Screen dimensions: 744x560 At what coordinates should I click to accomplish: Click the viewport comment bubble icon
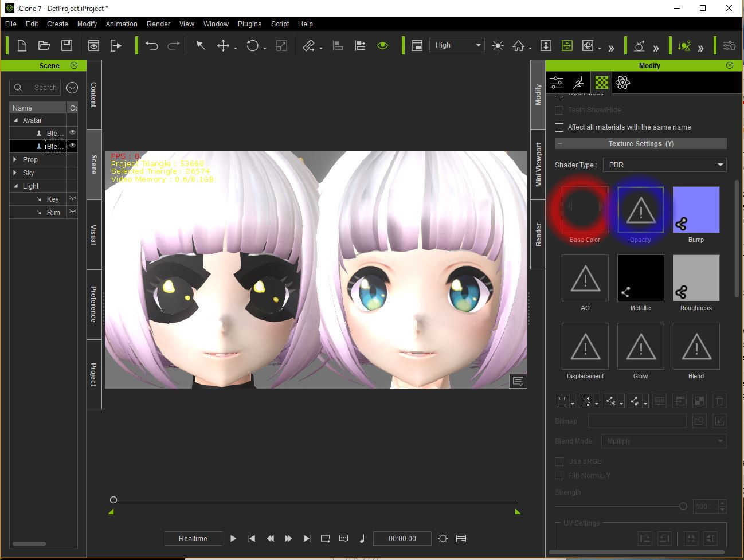pyautogui.click(x=518, y=381)
